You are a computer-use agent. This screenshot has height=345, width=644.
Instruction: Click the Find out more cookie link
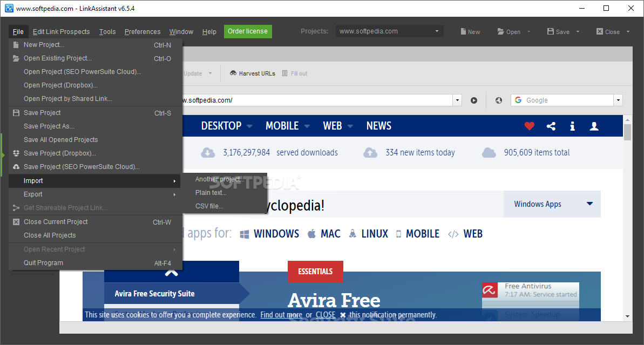coord(281,315)
